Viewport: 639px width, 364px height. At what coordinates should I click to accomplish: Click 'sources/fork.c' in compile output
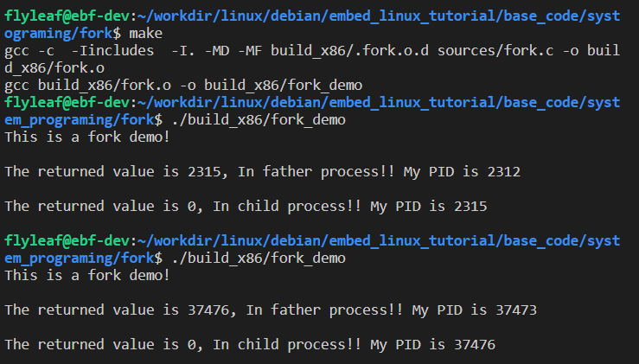[x=495, y=50]
